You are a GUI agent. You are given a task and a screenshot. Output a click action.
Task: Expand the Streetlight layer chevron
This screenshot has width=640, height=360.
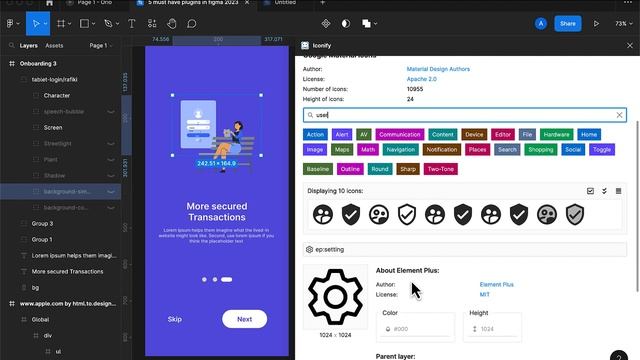point(111,144)
